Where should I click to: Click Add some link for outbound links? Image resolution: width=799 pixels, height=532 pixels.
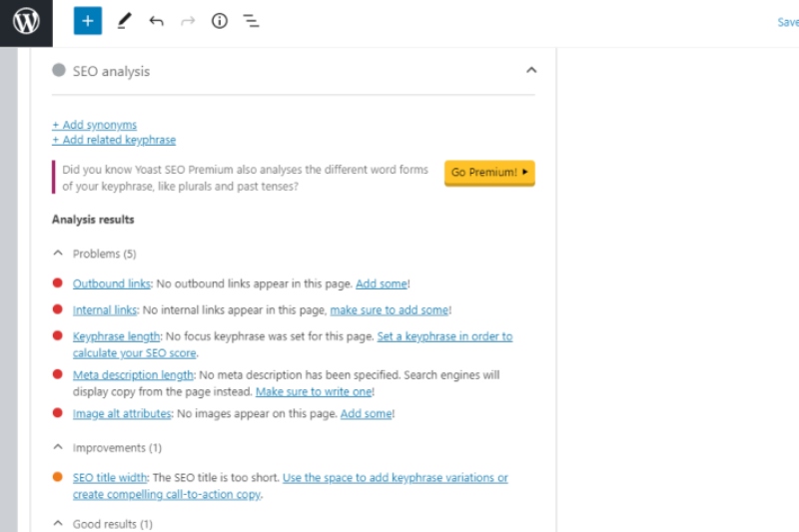[x=382, y=283]
